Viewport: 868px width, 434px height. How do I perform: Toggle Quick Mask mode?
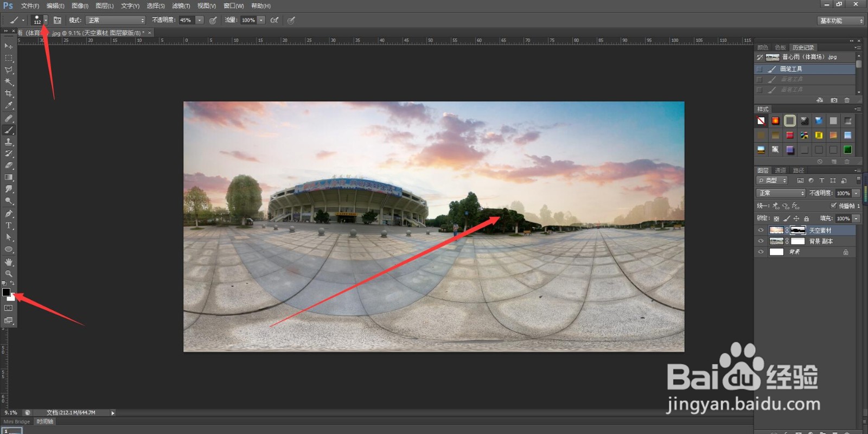(8, 308)
